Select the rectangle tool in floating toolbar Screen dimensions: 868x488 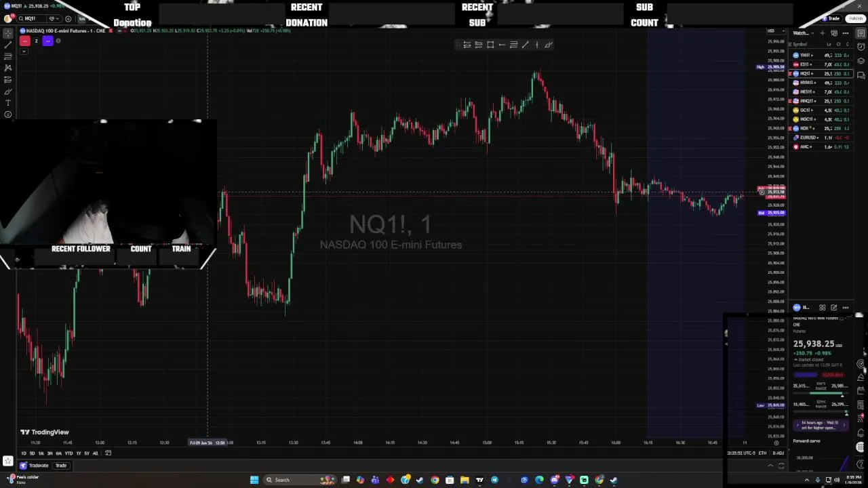pyautogui.click(x=490, y=45)
